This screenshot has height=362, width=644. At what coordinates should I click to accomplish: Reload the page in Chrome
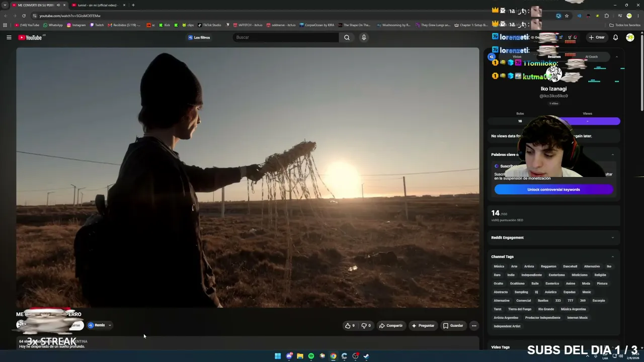click(x=24, y=16)
